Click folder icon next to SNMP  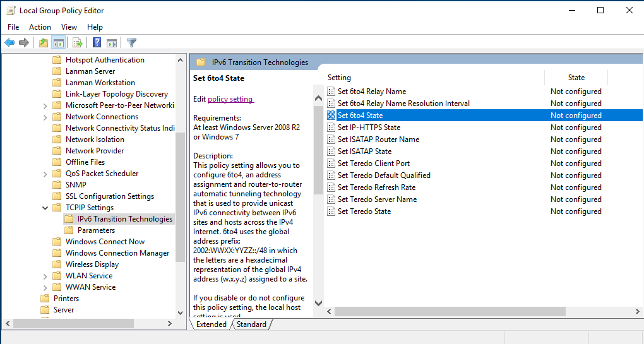(57, 185)
